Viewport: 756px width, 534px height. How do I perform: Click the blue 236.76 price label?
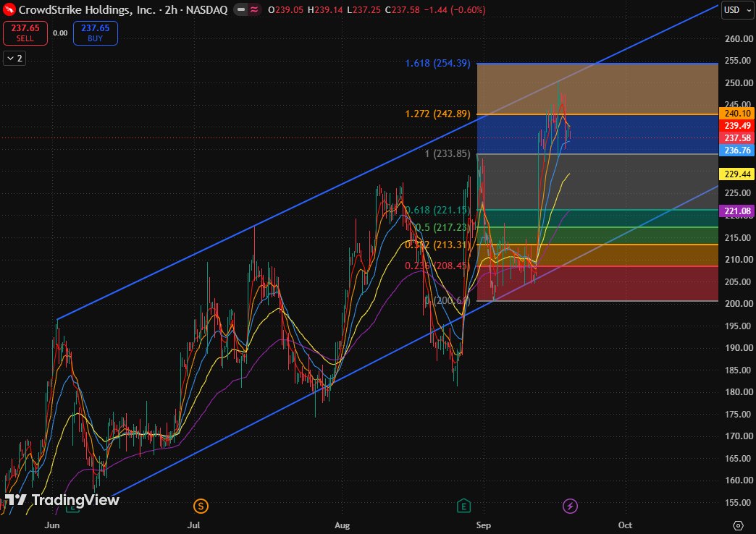737,151
